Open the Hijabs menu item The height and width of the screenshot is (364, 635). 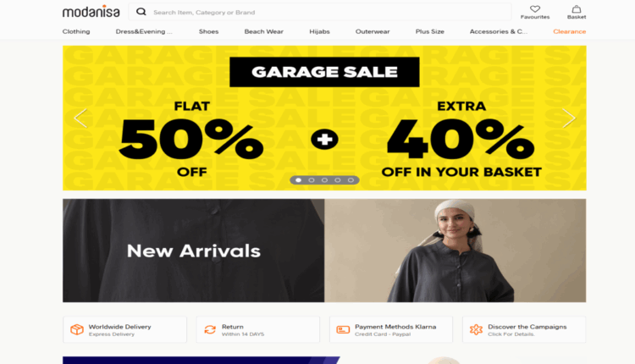click(319, 31)
